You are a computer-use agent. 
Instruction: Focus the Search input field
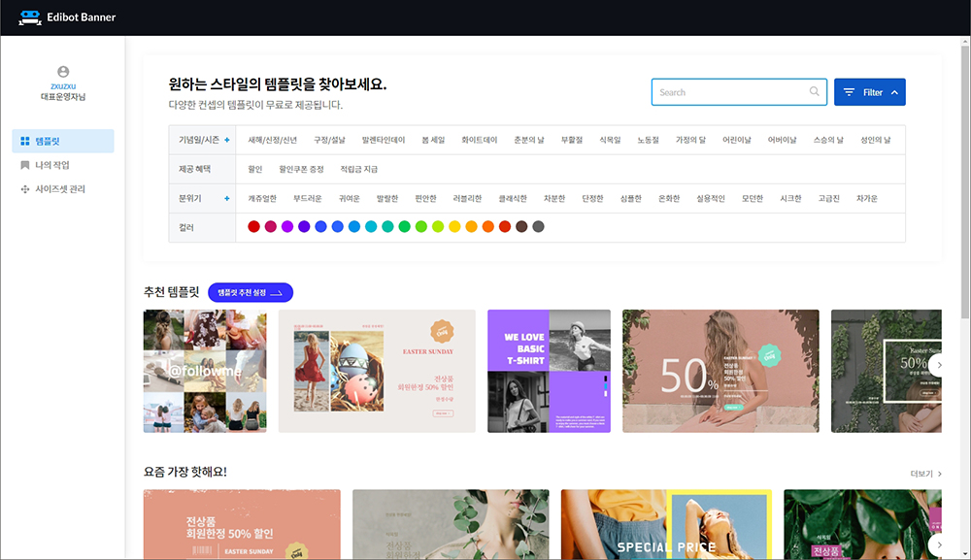click(x=739, y=92)
